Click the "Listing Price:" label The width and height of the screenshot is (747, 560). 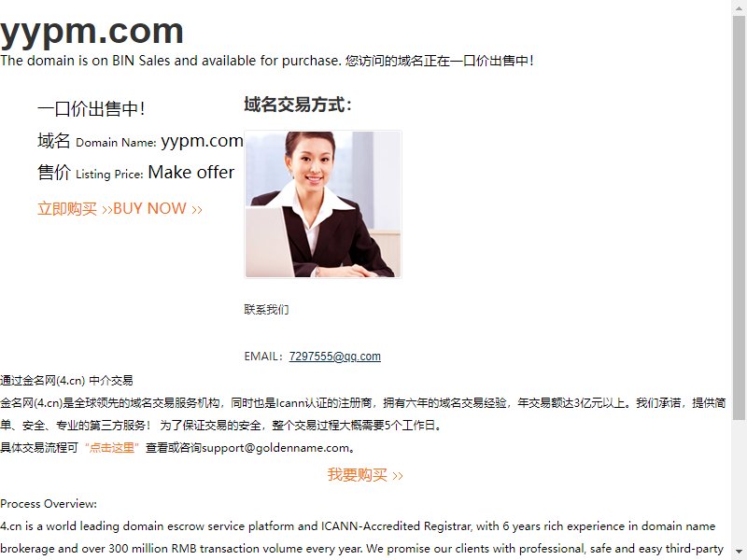109,175
